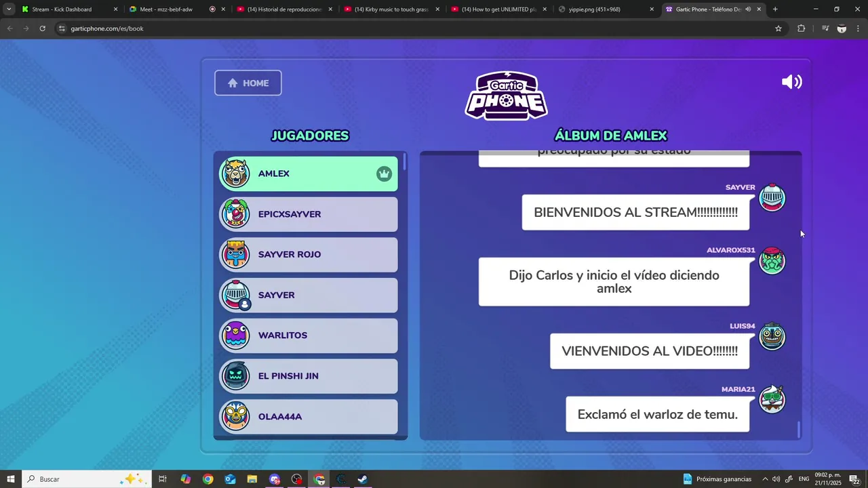The width and height of the screenshot is (868, 488).
Task: Open the media control button in toolbar
Action: click(x=825, y=28)
